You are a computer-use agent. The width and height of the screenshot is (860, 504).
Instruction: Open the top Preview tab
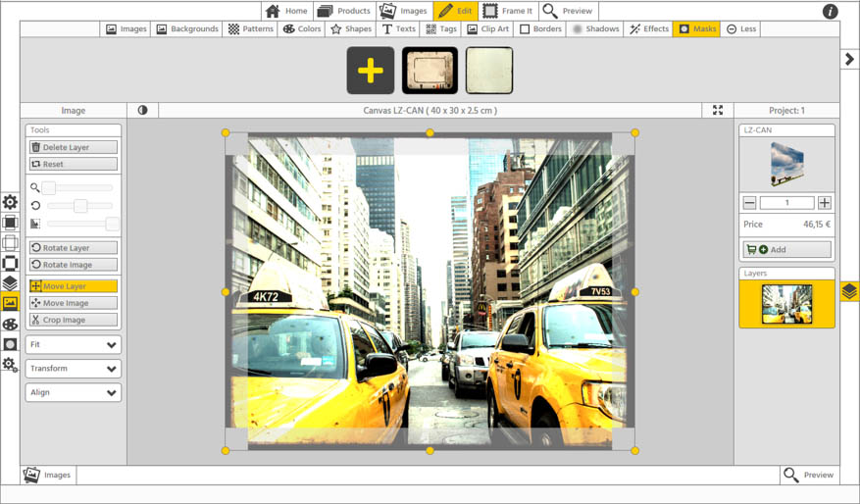click(568, 11)
